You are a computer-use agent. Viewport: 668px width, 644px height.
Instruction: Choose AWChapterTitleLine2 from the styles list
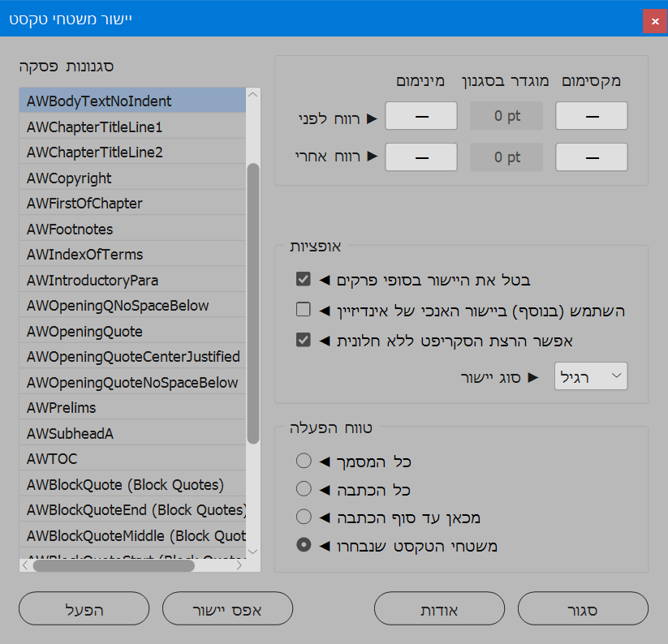[x=132, y=152]
